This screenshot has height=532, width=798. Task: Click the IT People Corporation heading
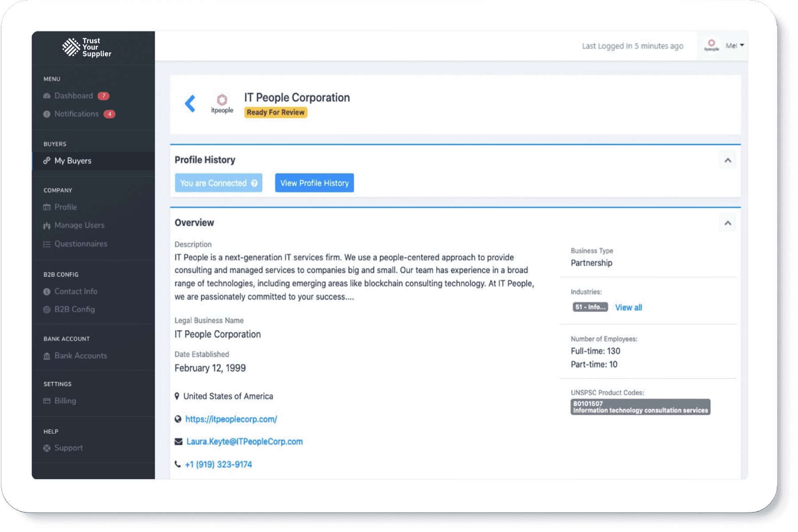tap(297, 98)
